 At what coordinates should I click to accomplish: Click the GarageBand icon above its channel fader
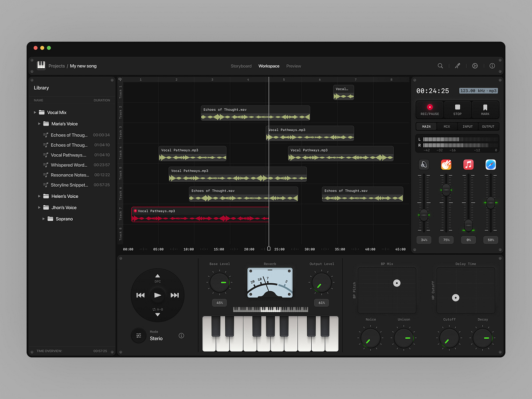(446, 164)
